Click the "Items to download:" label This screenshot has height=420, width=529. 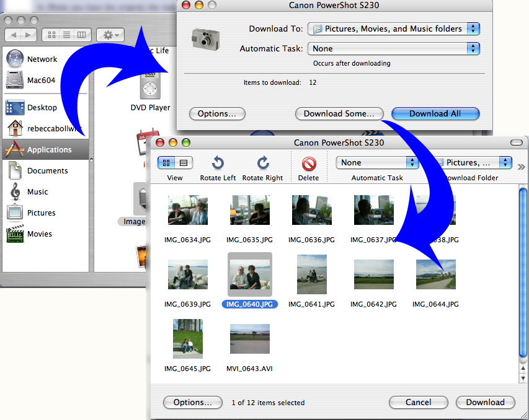tap(272, 82)
